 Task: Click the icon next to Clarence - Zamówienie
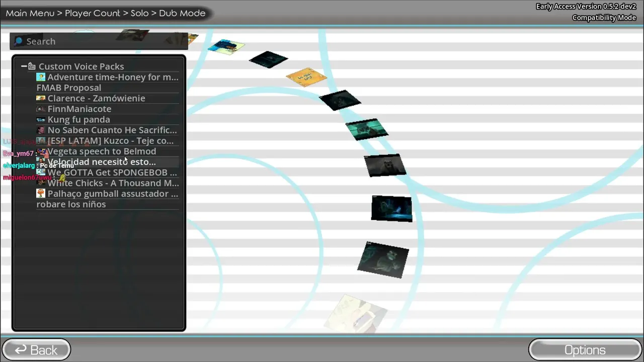(x=41, y=98)
